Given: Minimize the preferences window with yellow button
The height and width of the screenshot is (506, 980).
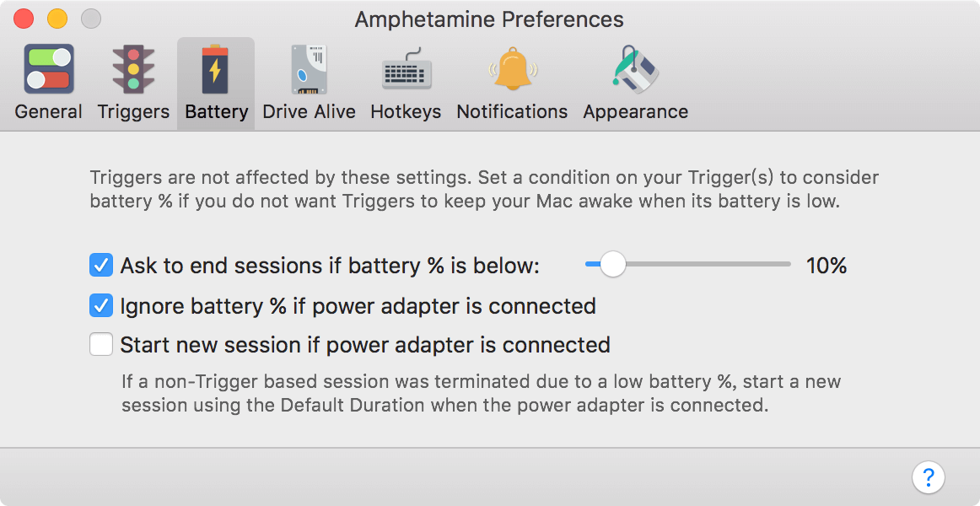Looking at the screenshot, I should [57, 19].
